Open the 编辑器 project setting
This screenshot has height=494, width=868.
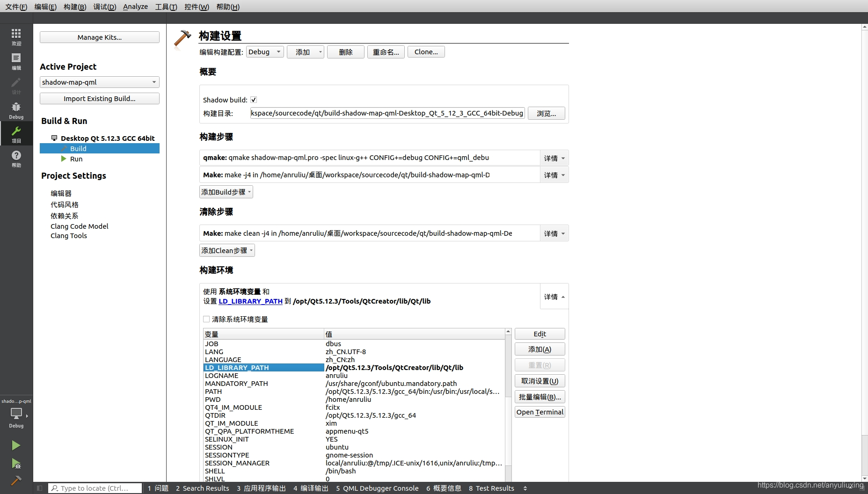pos(61,193)
